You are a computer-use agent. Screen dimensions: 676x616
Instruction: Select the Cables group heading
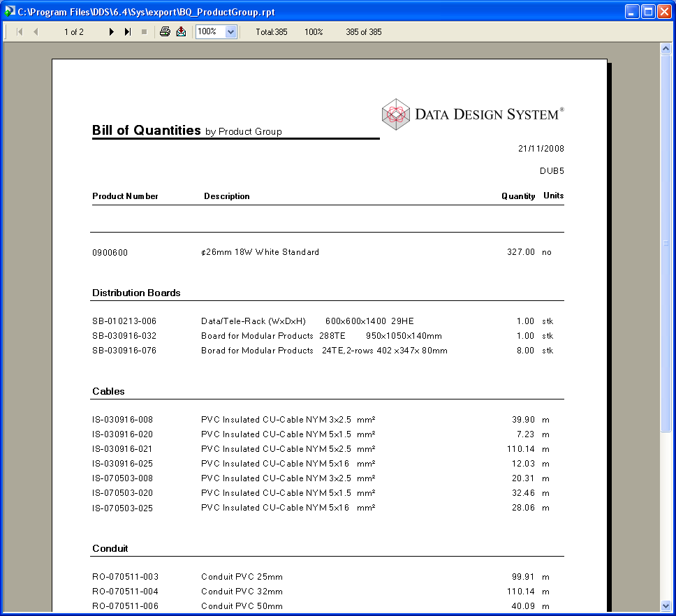pos(108,391)
